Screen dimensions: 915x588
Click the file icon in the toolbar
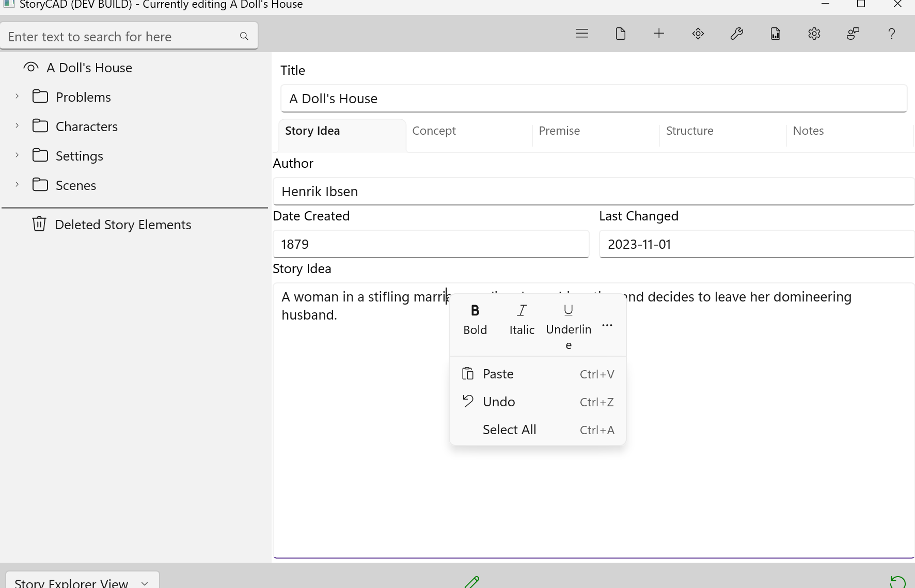[620, 33]
